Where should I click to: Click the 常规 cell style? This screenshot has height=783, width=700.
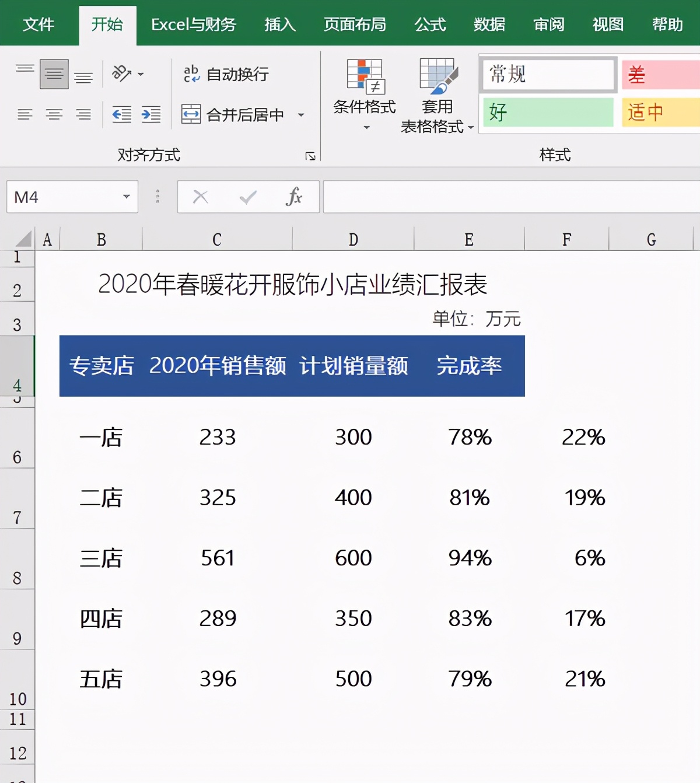547,74
